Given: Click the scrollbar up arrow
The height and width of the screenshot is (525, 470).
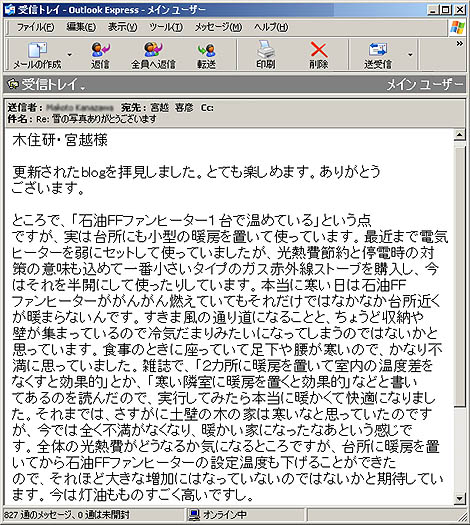Looking at the screenshot, I should 459,135.
